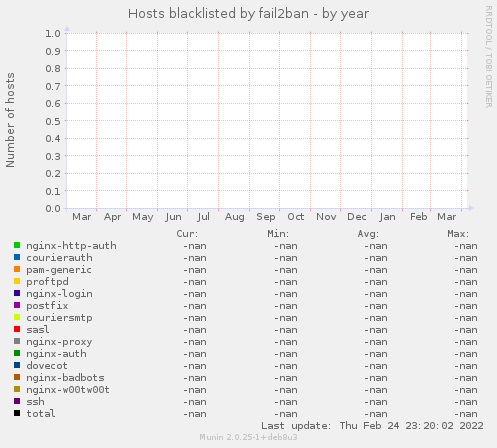Click the Min: column header

click(x=278, y=234)
